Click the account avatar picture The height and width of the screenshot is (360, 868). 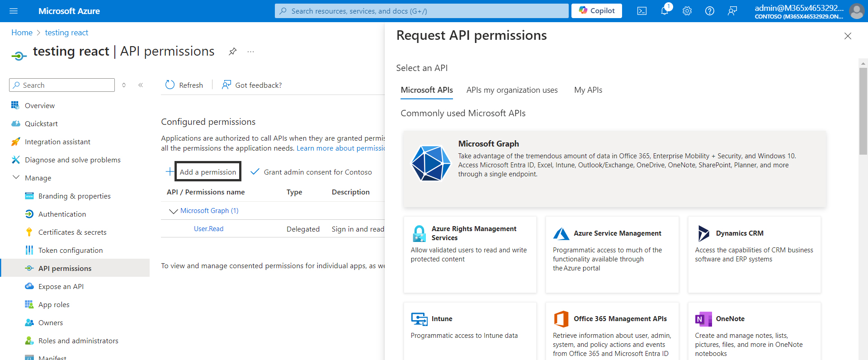(x=857, y=11)
